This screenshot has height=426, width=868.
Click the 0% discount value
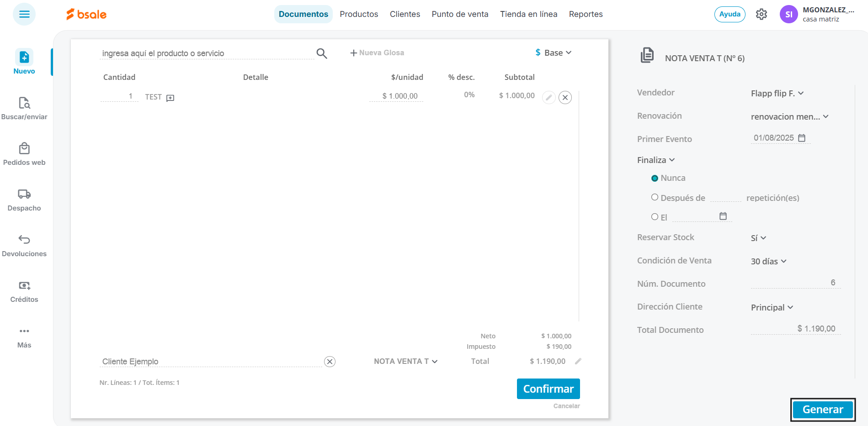469,95
